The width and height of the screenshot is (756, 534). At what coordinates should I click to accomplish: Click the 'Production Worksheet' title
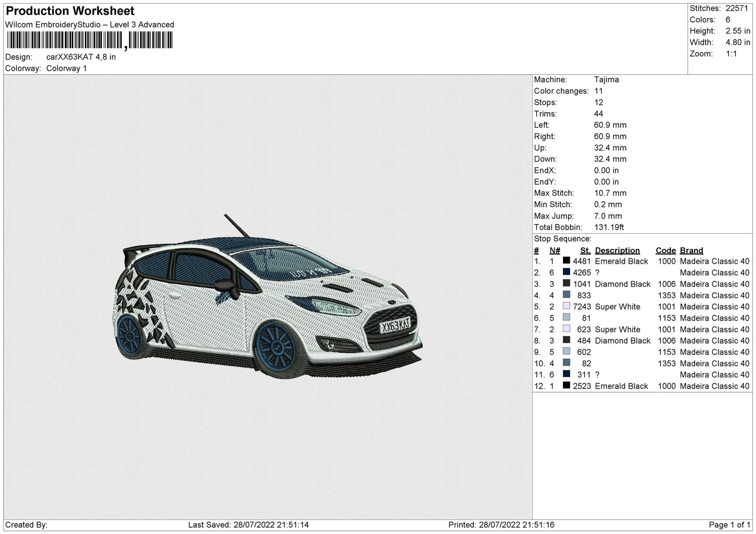tap(70, 11)
